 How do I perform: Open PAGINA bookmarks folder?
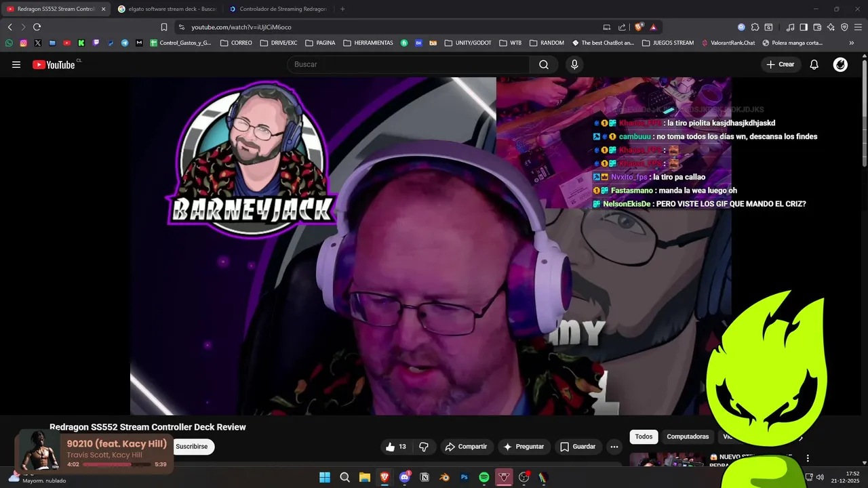pyautogui.click(x=320, y=43)
